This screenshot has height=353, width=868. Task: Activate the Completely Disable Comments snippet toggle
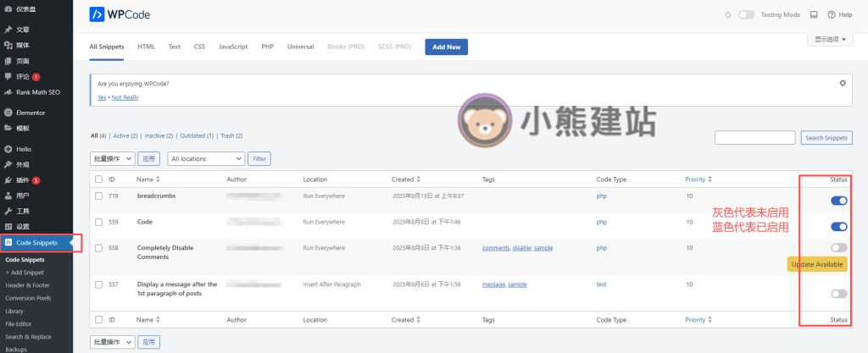tap(838, 247)
